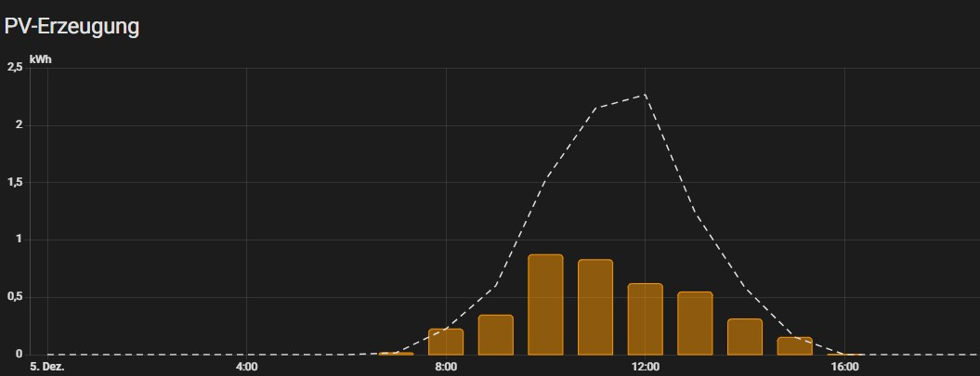The height and width of the screenshot is (376, 980).
Task: Click the tallest orange bar in the chart
Action: coord(545,305)
